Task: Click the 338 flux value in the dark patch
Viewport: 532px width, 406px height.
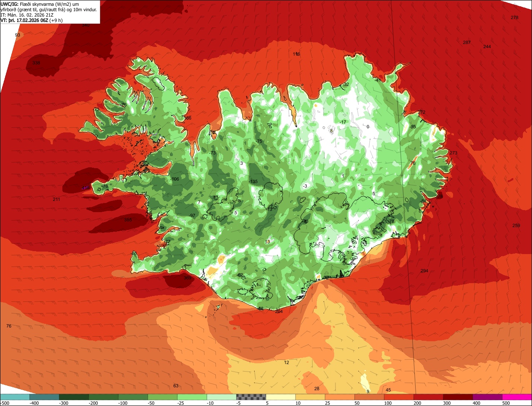Action: coord(36,63)
